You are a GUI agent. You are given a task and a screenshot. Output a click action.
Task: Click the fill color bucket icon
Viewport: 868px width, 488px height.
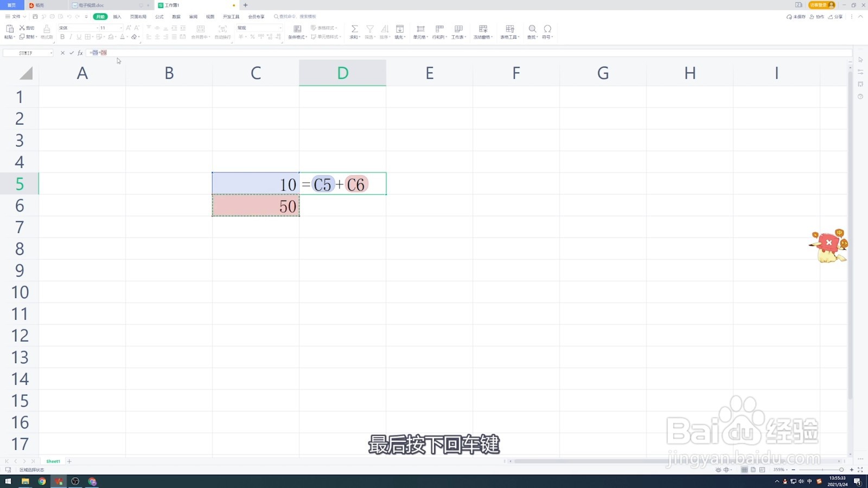tap(111, 37)
